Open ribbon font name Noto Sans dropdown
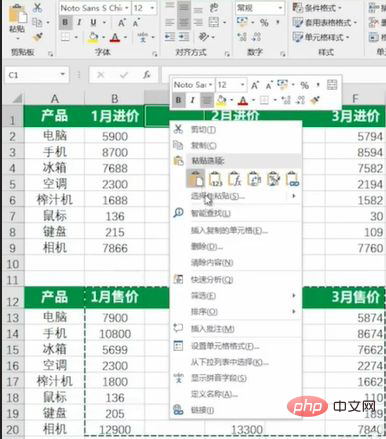Screen dimensions: 386x439 point(127,8)
